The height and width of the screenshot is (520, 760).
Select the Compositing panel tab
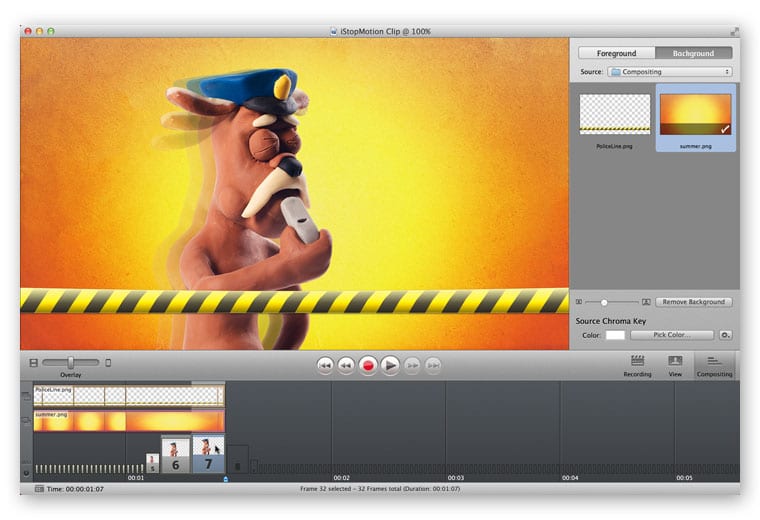coord(714,366)
